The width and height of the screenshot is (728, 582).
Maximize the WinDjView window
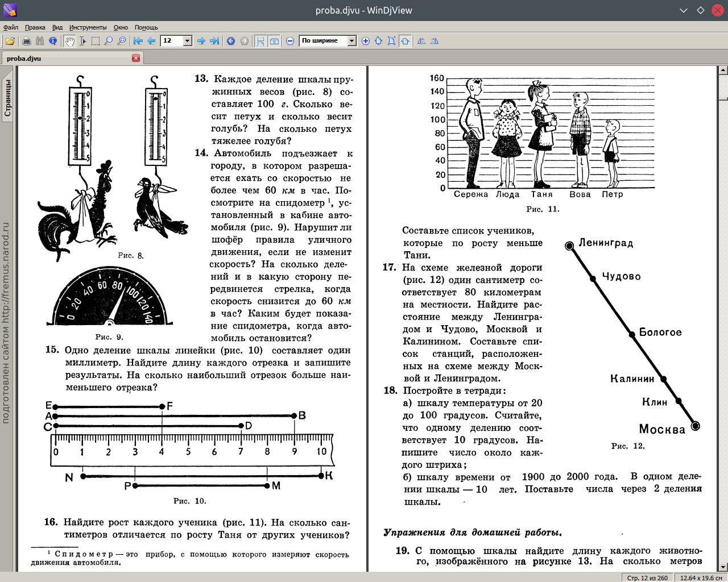click(x=701, y=10)
